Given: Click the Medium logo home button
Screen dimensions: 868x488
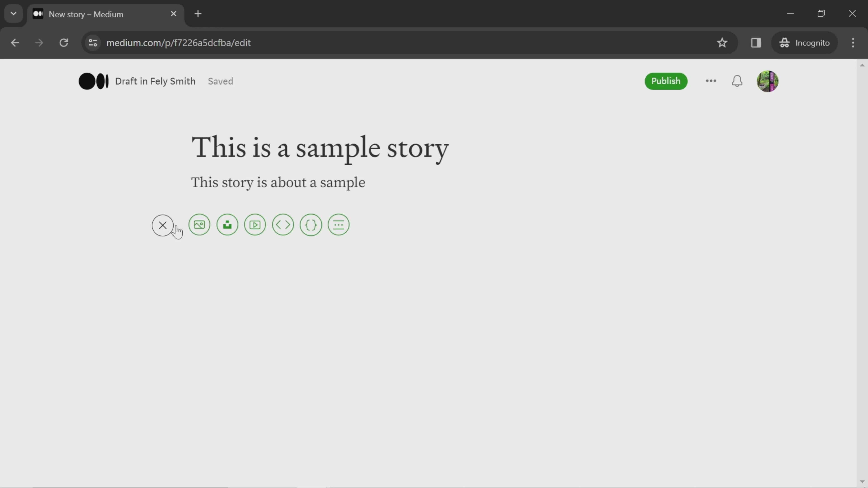Looking at the screenshot, I should tap(94, 80).
